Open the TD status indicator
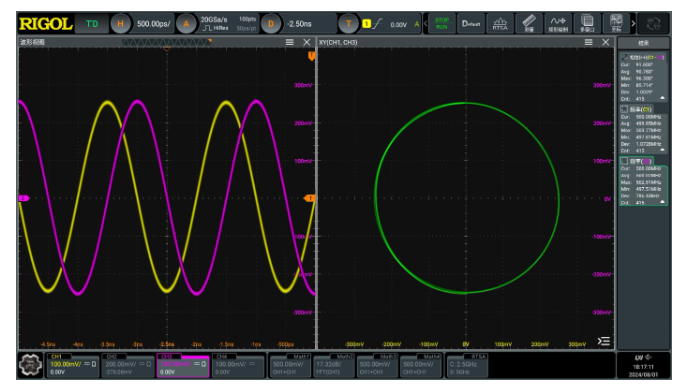 click(x=91, y=24)
